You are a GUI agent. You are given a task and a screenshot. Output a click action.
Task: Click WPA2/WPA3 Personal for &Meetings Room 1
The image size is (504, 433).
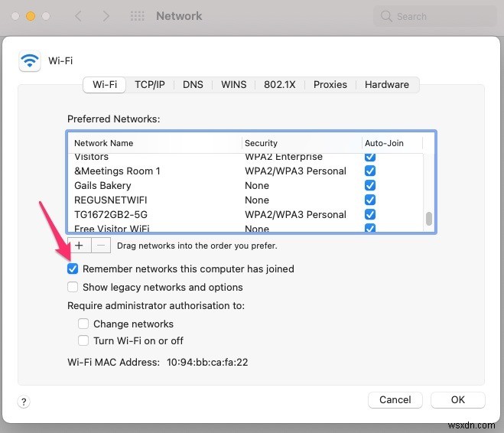pos(295,171)
